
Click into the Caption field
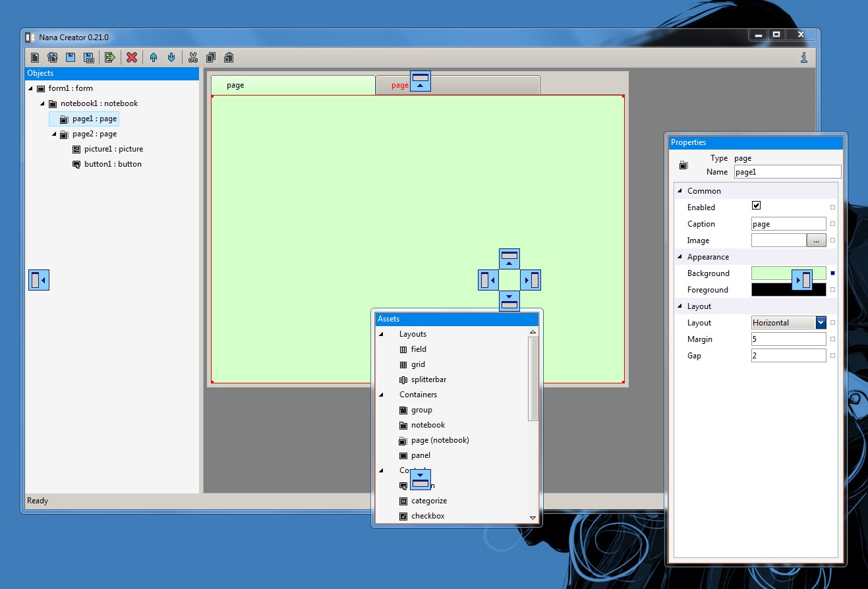[788, 224]
